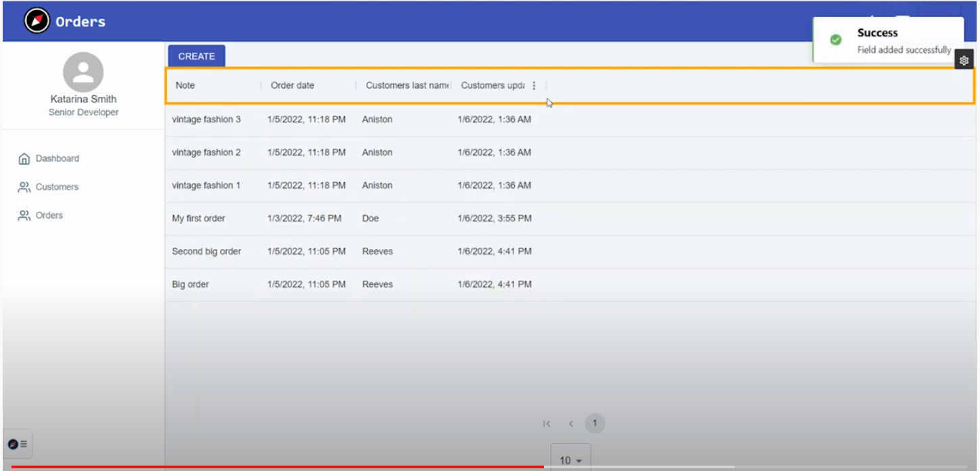Image resolution: width=980 pixels, height=471 pixels.
Task: Expand the rows per page dropdown showing 10
Action: [x=570, y=460]
